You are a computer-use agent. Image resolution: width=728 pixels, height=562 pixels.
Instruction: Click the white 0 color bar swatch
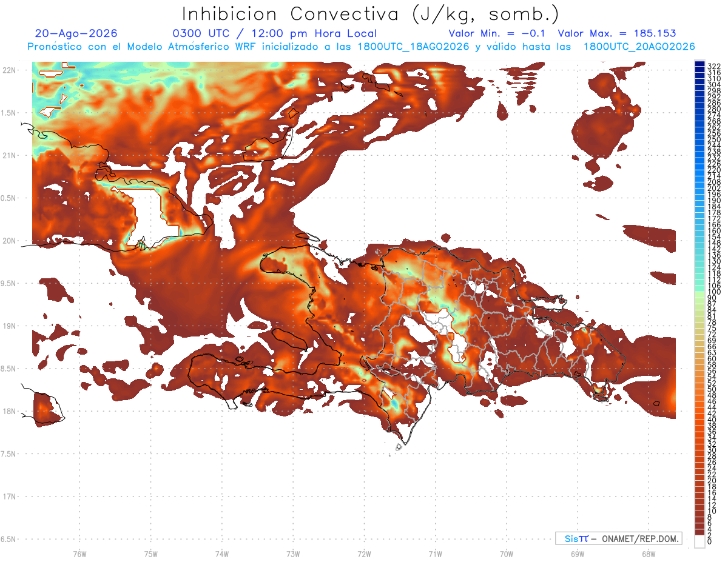tap(700, 541)
